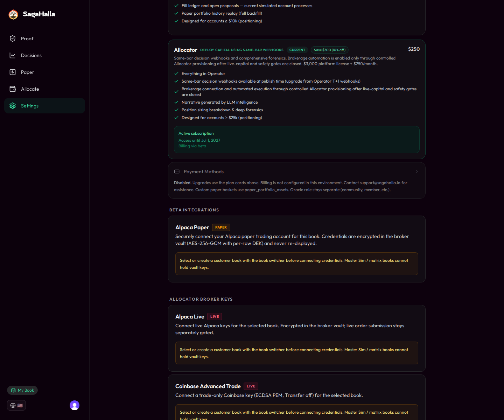Screen dimensions: 504x420
Task: Click the Payment Methods heading
Action: tap(203, 171)
